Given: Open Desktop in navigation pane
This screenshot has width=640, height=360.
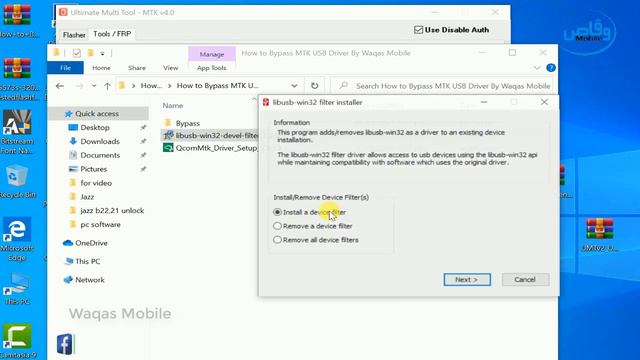Looking at the screenshot, I should coord(95,127).
